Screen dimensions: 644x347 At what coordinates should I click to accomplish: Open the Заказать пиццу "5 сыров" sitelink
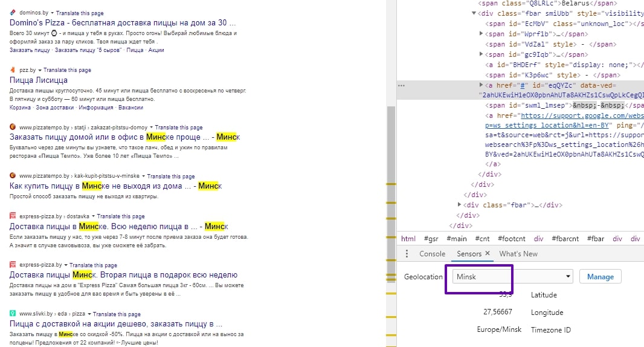(88, 50)
